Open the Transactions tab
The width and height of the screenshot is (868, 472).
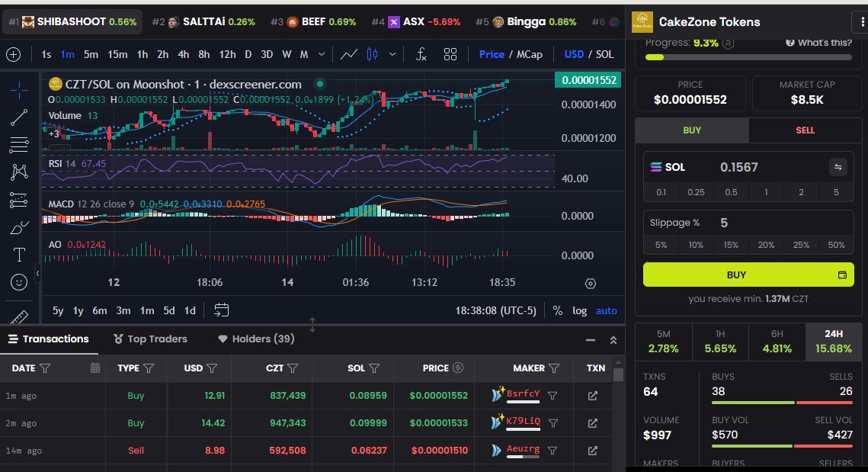[x=49, y=339]
